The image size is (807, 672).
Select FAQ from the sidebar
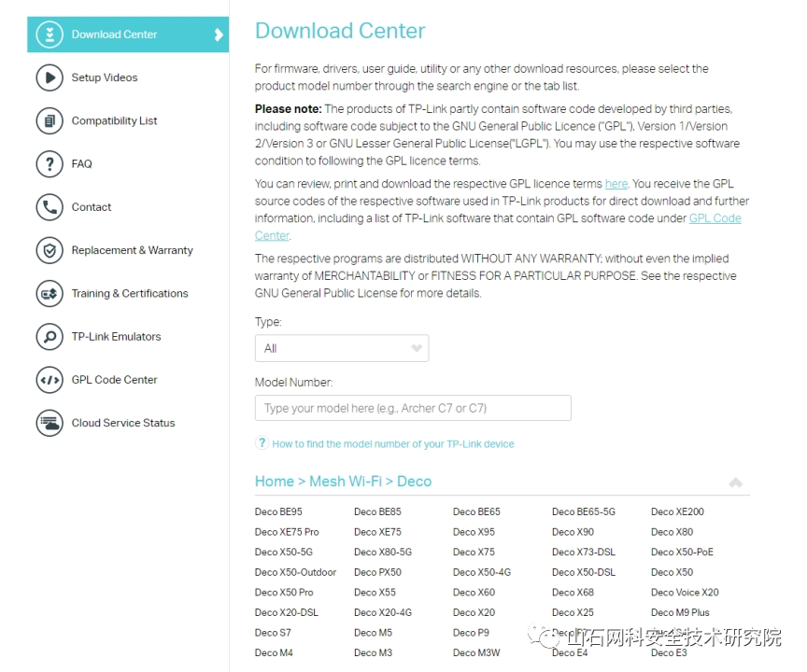pos(81,164)
